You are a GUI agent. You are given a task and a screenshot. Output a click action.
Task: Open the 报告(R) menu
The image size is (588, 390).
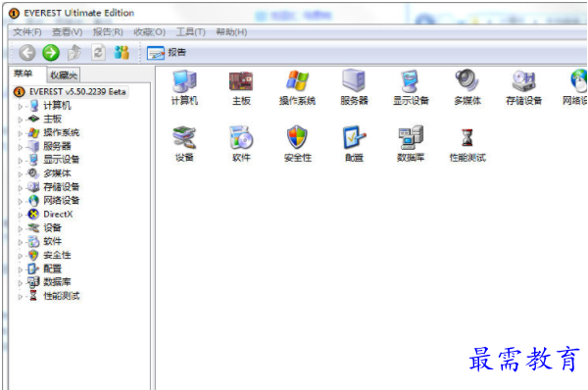click(108, 32)
